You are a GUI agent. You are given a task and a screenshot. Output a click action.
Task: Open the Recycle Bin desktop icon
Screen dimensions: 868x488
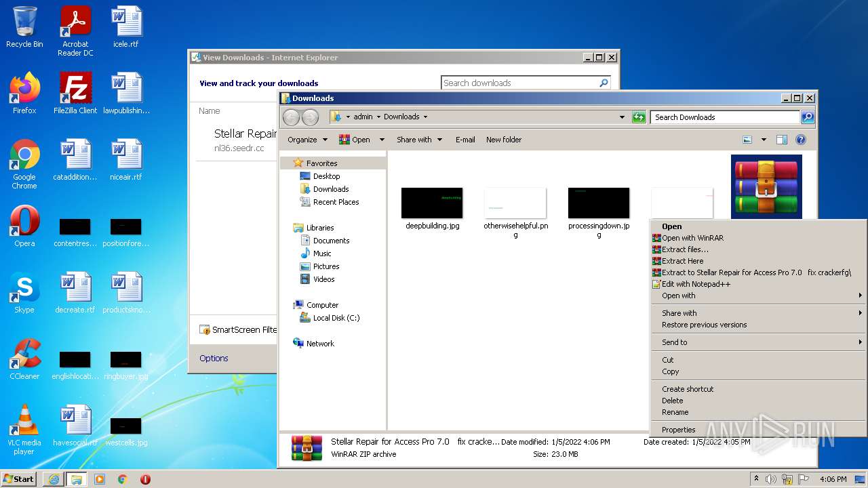click(24, 27)
